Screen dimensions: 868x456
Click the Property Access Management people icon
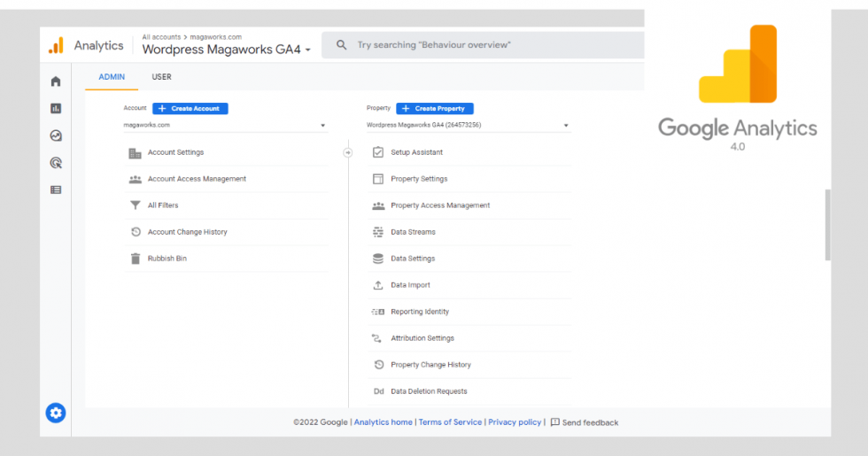pyautogui.click(x=378, y=205)
